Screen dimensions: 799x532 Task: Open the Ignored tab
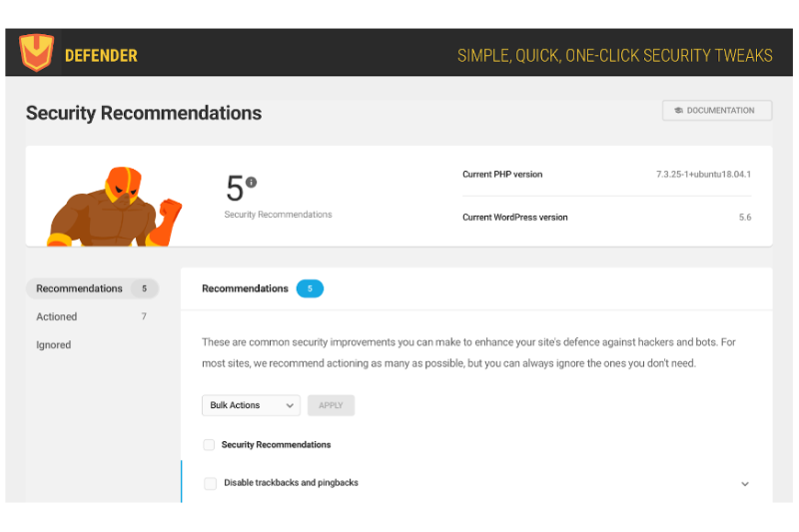pyautogui.click(x=54, y=344)
